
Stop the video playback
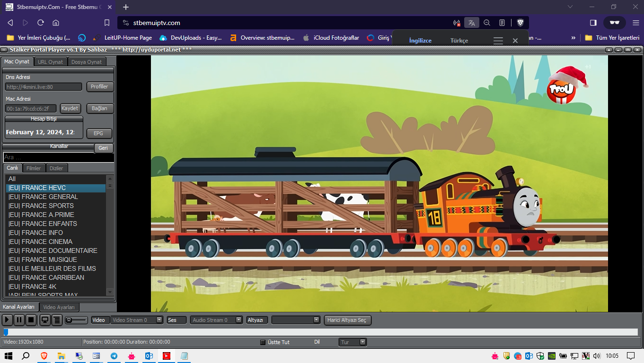[x=31, y=320]
